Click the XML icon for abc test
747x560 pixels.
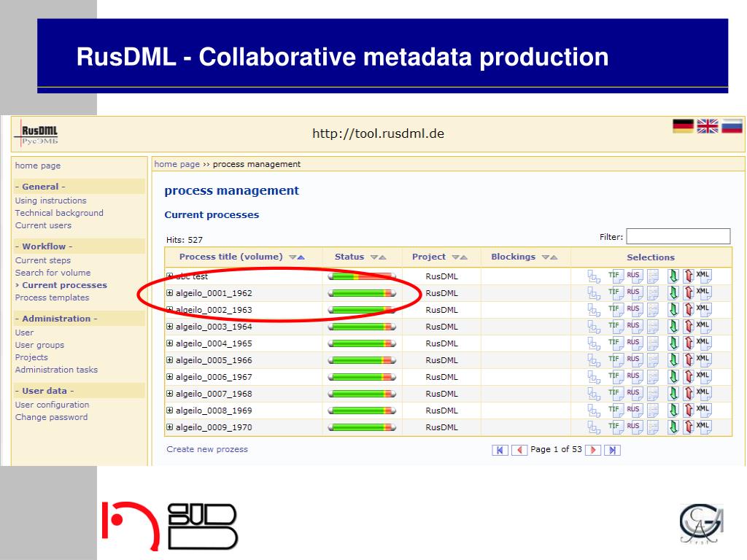703,276
